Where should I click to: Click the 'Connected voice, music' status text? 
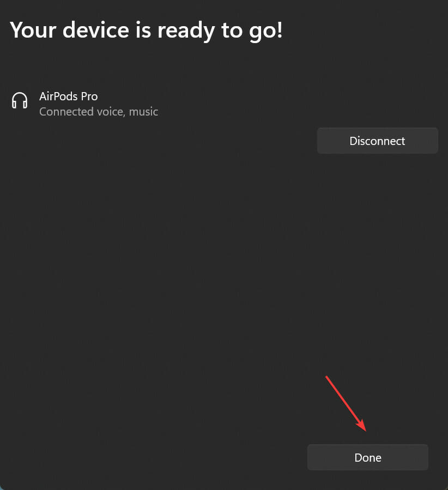click(x=99, y=112)
